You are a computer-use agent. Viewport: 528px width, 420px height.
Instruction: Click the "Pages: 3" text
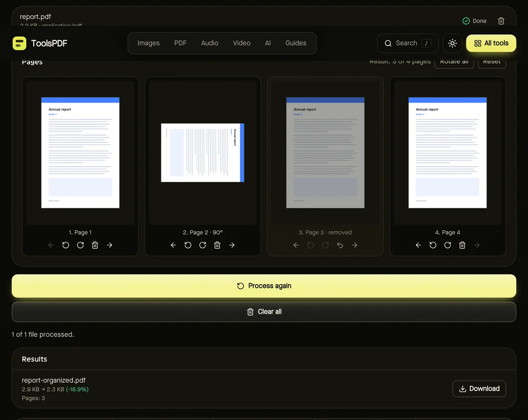(33, 398)
